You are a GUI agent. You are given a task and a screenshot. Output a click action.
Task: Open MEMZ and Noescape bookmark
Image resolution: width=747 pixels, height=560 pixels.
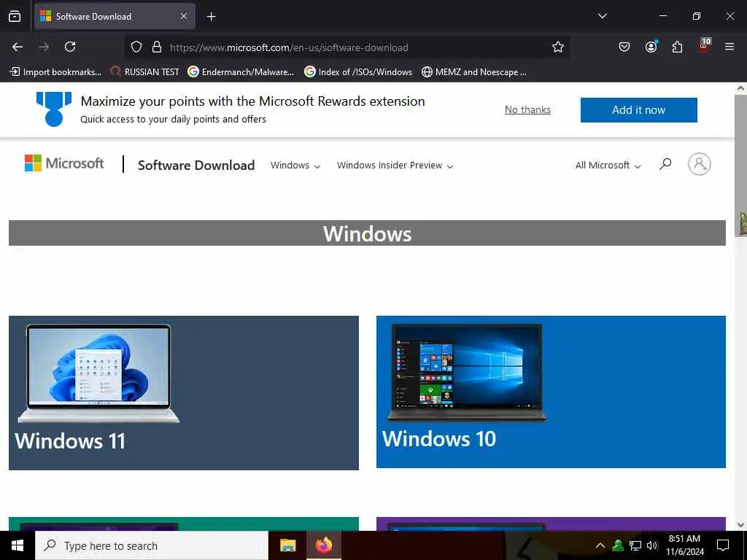coord(474,72)
